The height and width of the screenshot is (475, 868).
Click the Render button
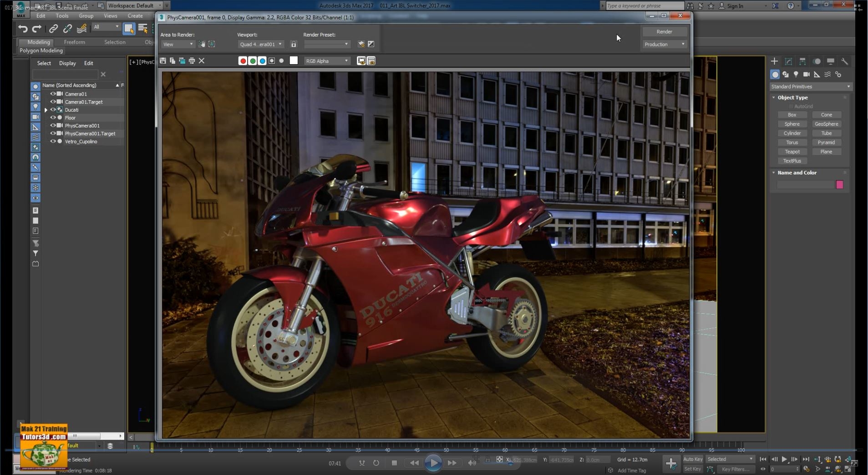665,31
